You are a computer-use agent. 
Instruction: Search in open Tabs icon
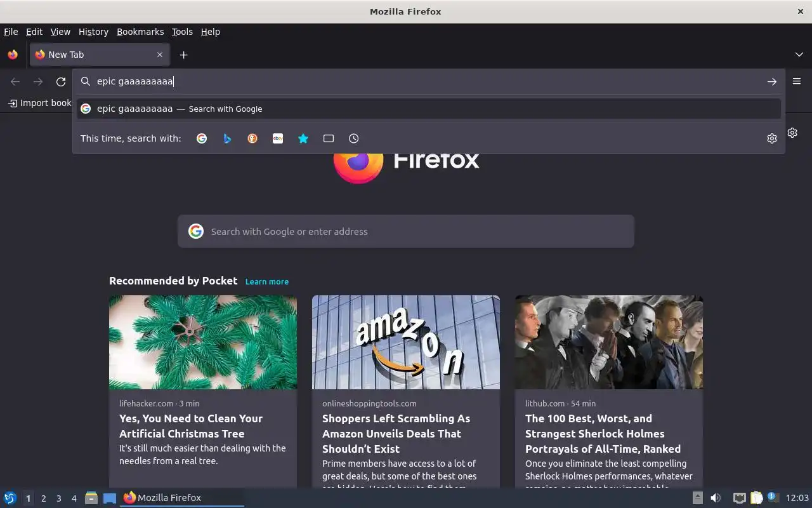point(329,138)
